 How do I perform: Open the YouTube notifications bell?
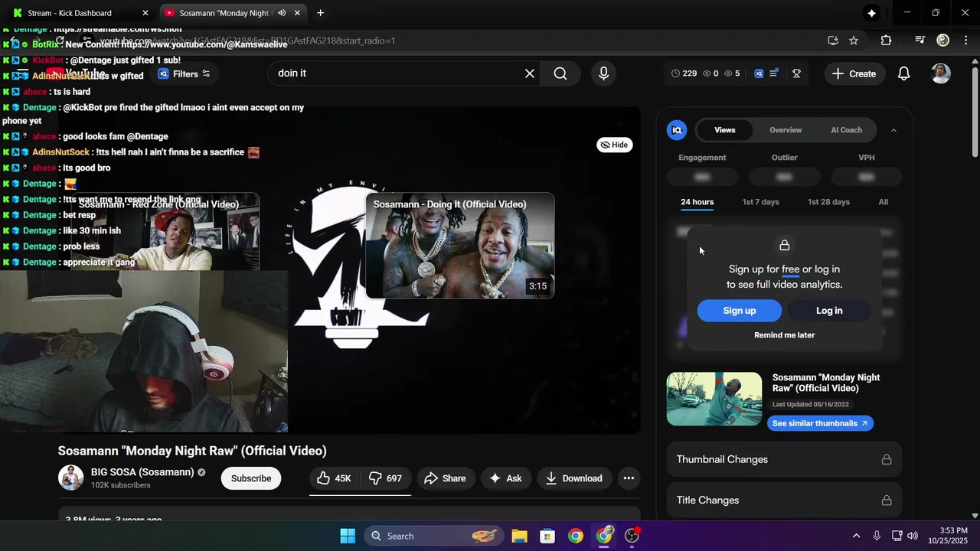point(903,73)
